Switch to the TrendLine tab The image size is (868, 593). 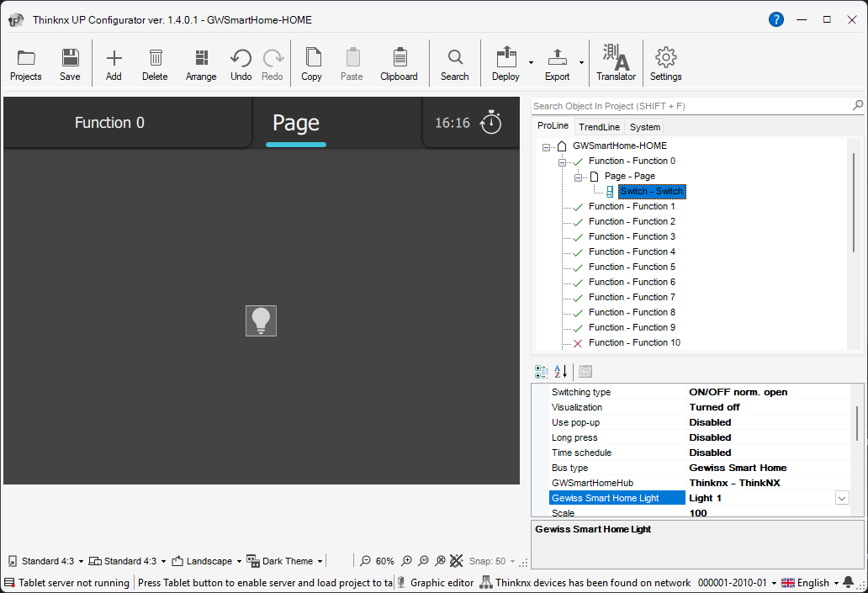coord(599,127)
